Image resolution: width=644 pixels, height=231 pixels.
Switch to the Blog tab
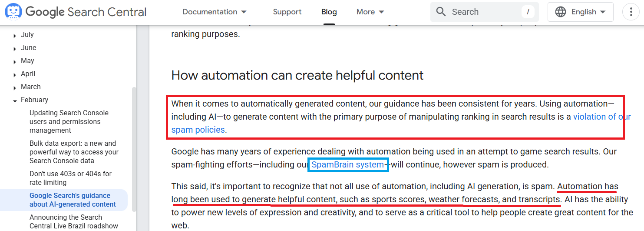329,12
